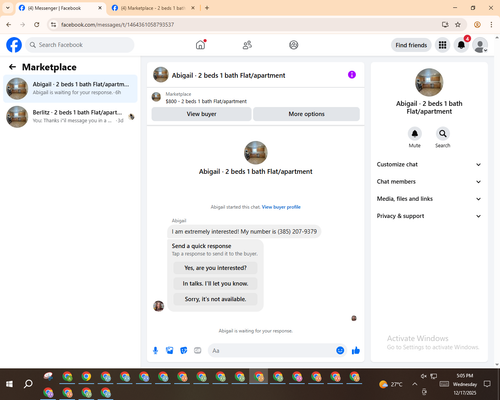Expand Customize chat section

click(x=429, y=164)
